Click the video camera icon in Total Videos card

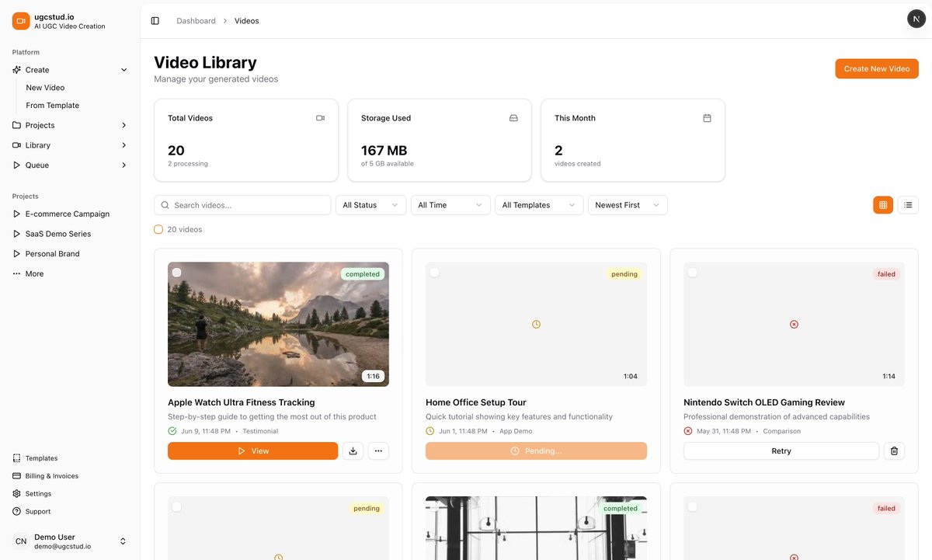tap(320, 118)
